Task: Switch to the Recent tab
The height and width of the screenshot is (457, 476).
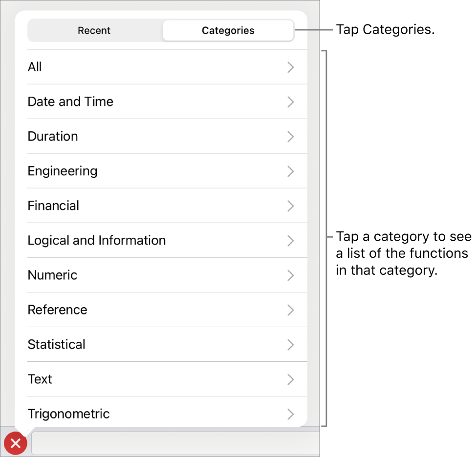Action: (94, 31)
